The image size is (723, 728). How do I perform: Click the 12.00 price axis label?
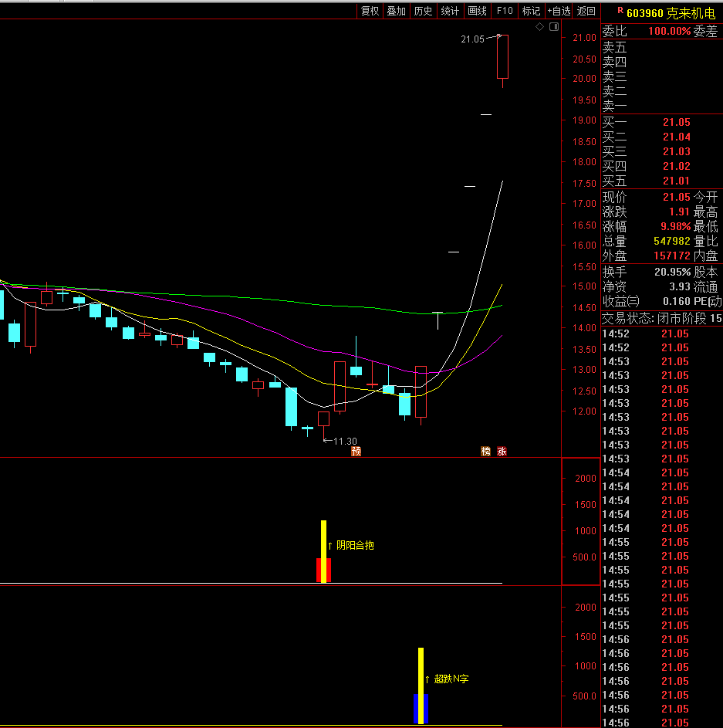click(584, 411)
